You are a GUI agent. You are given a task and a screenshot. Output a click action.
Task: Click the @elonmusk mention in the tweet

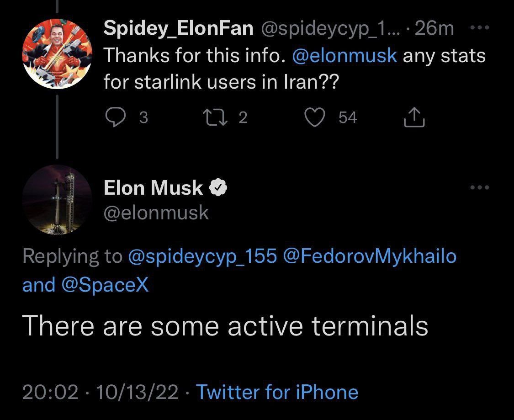[345, 56]
